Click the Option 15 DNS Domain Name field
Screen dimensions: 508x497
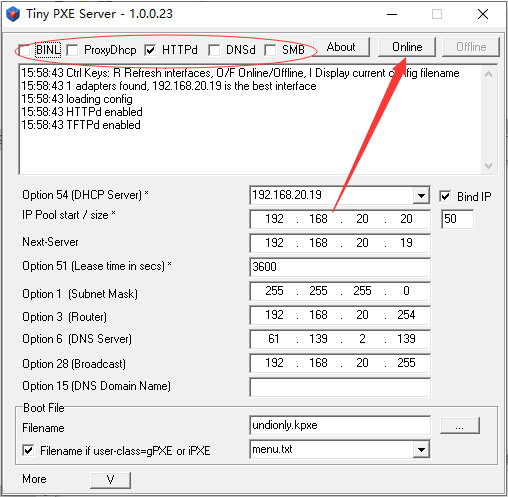[x=340, y=387]
